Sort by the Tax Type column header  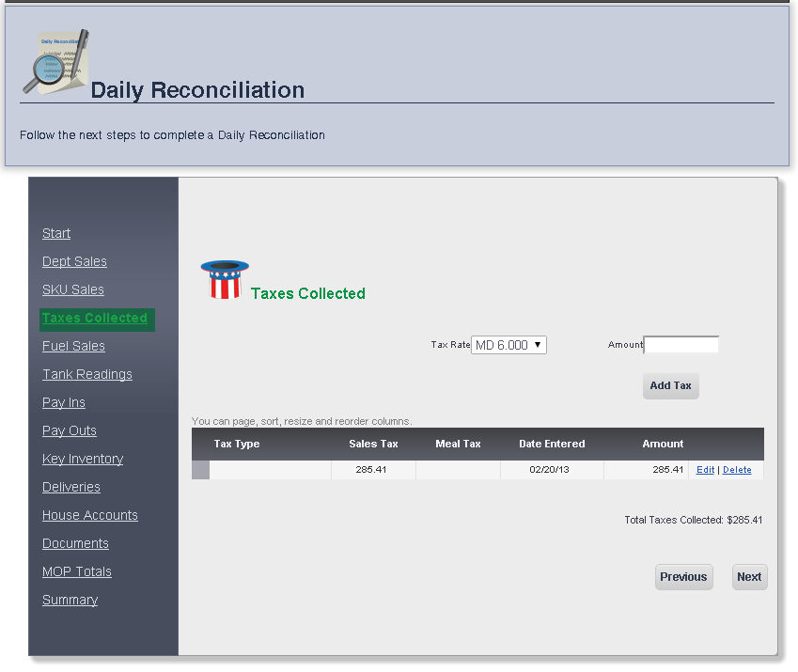tap(237, 444)
